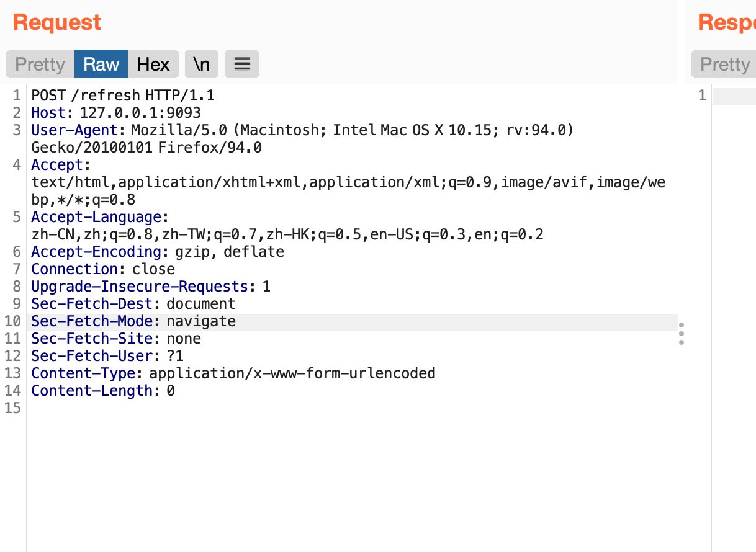756x552 pixels.
Task: Click the POST /refresh HTTP/1.1 request line
Action: [x=123, y=96]
